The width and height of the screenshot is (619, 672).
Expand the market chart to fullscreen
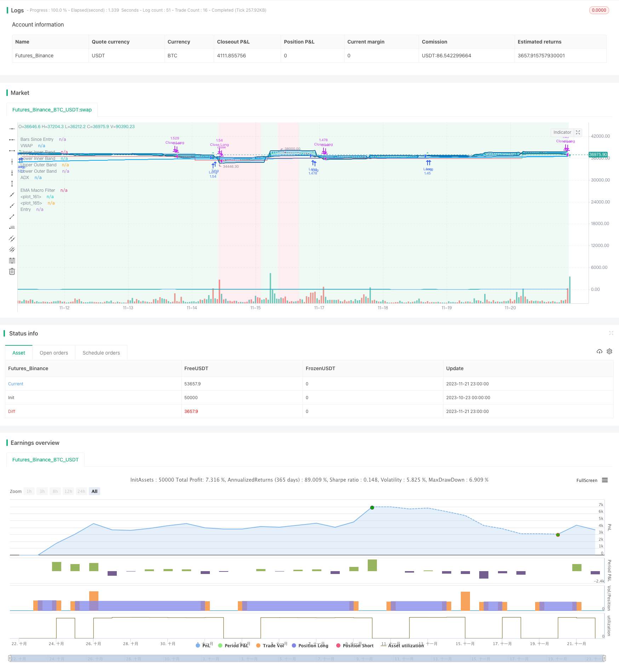(x=578, y=132)
